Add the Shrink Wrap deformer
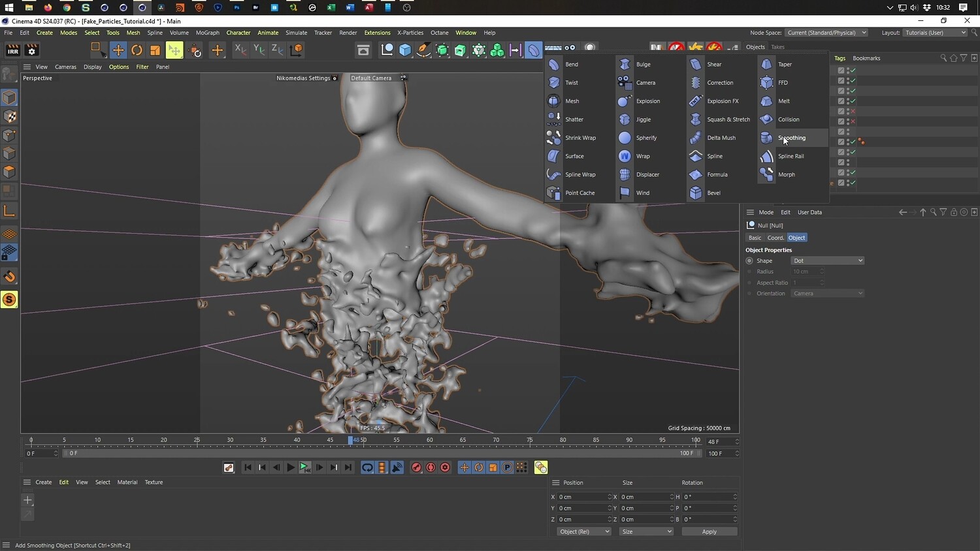 (580, 138)
